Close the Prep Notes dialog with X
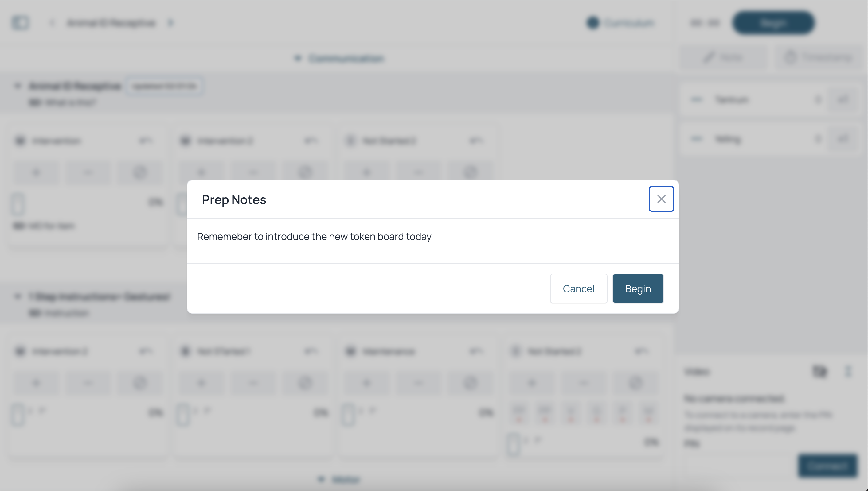This screenshot has width=868, height=491. (x=661, y=199)
